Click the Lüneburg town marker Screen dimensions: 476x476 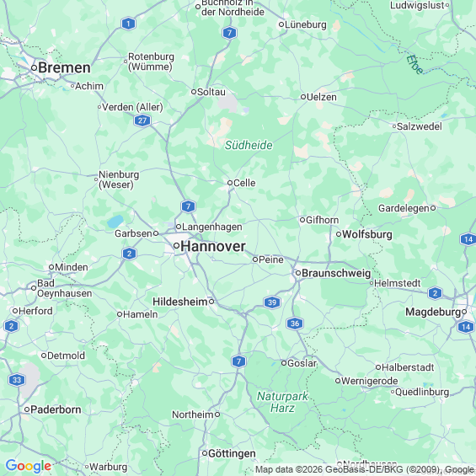point(281,24)
